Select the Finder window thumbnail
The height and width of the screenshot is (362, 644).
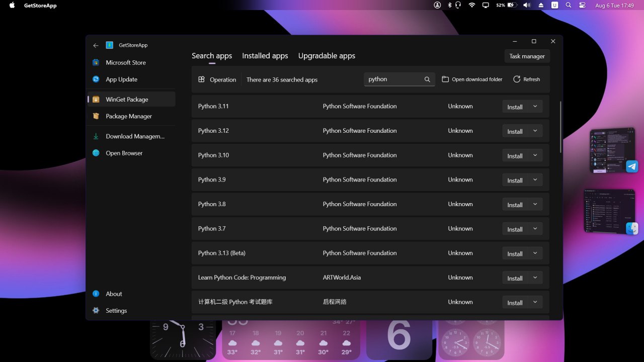[611, 211]
